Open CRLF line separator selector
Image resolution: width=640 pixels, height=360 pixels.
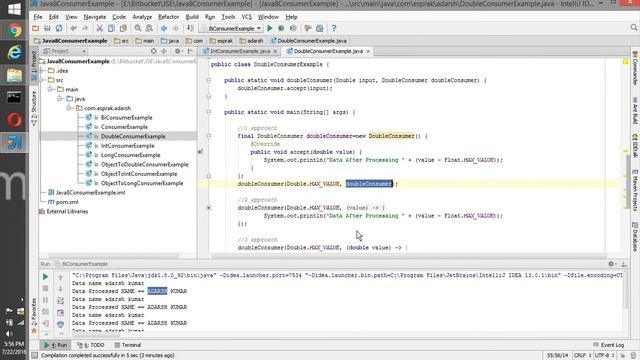pyautogui.click(x=582, y=356)
